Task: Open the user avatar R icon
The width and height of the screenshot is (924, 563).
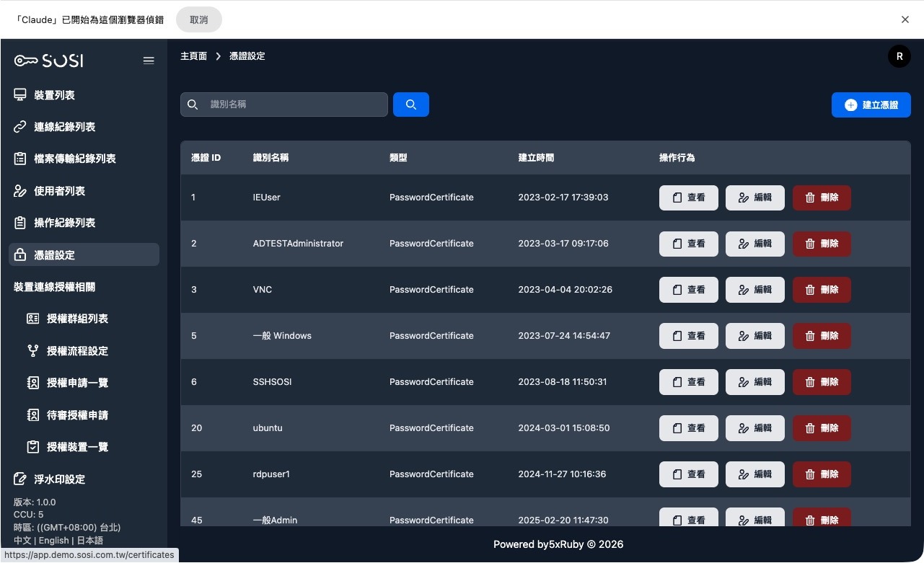Action: tap(899, 56)
